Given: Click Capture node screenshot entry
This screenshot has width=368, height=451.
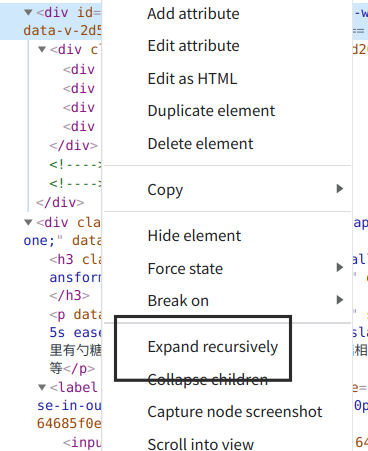Looking at the screenshot, I should 235,412.
